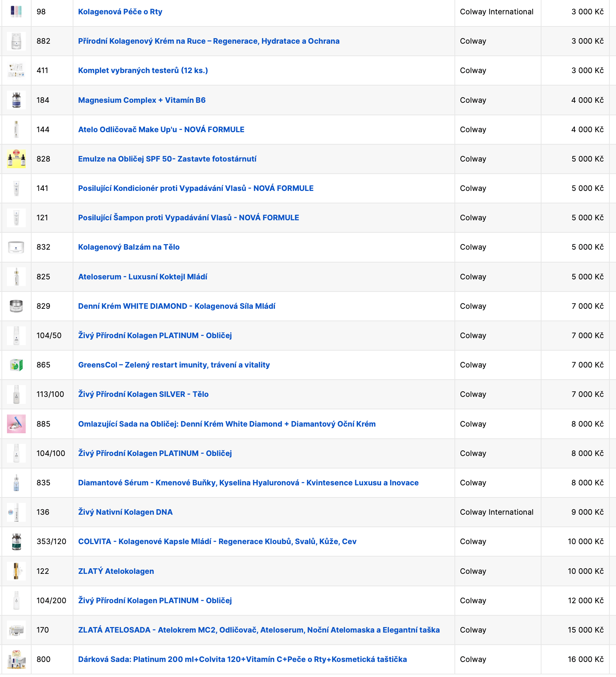Click ZLATÁ ATELOSADA set thumbnail

[16, 630]
